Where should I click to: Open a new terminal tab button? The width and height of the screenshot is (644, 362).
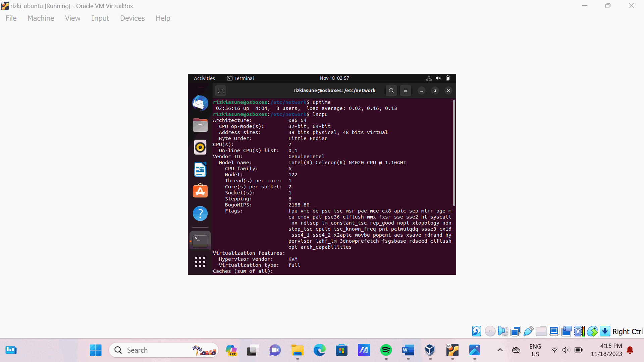(x=221, y=90)
